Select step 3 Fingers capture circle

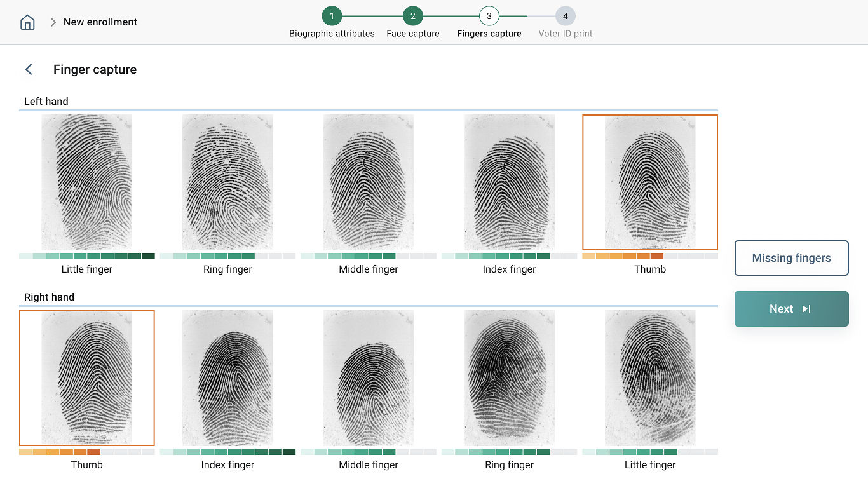(x=489, y=17)
